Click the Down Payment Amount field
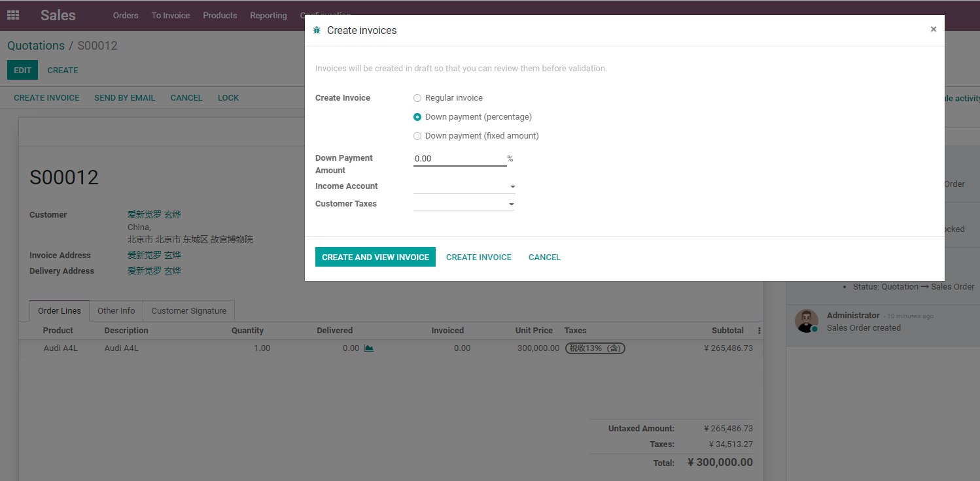The image size is (980, 481). point(460,159)
